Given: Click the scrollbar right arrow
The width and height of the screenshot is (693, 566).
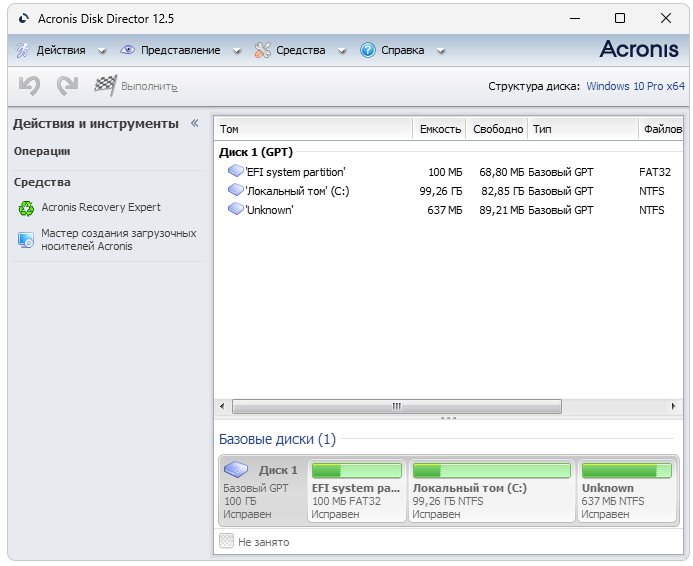Looking at the screenshot, I should click(674, 406).
